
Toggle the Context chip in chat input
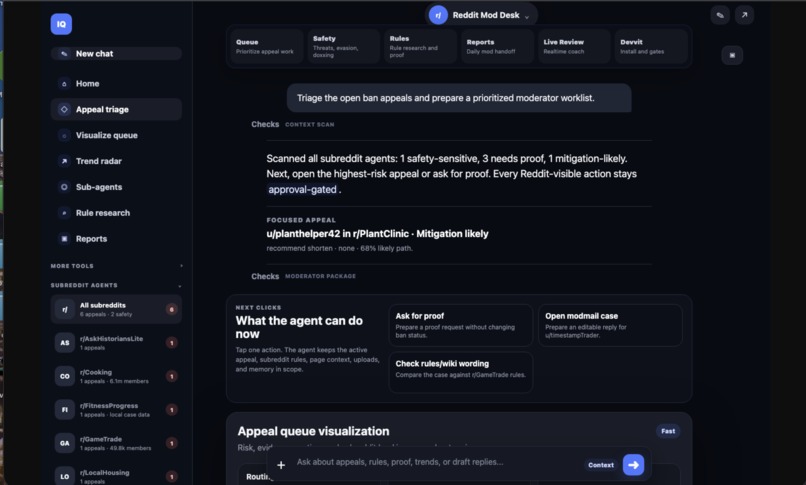coord(601,465)
